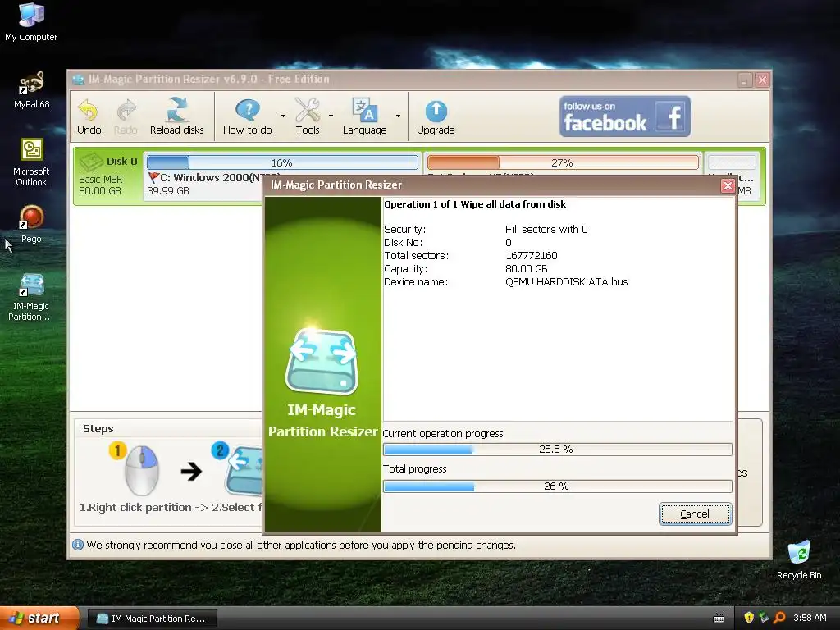The height and width of the screenshot is (630, 840).
Task: Click IM-Magic Partition Resizer taskbar button
Action: (x=152, y=619)
